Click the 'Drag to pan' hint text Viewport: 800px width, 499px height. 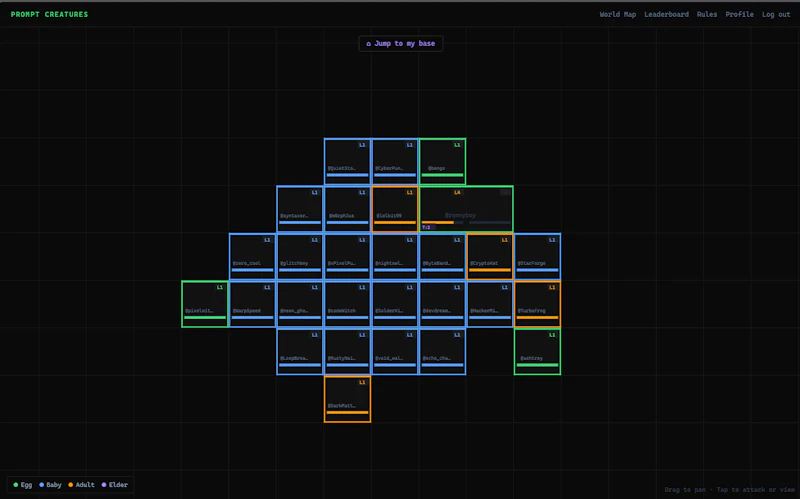[685, 490]
